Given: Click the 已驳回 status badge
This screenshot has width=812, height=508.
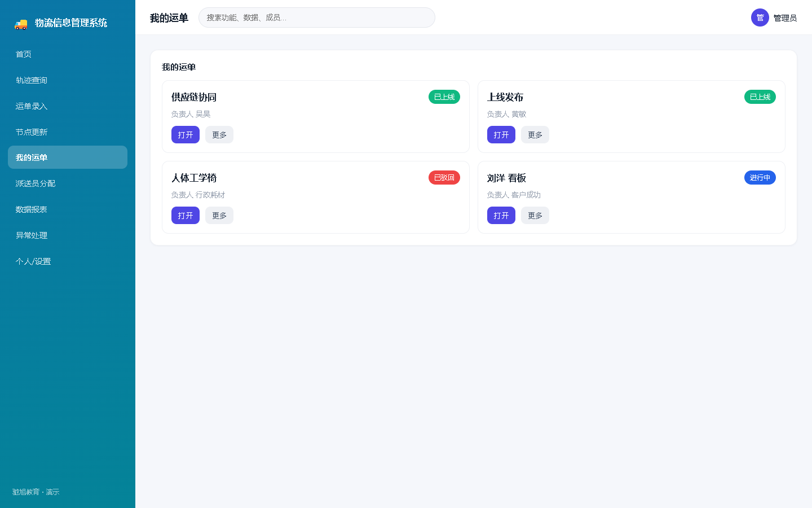Looking at the screenshot, I should (x=444, y=178).
